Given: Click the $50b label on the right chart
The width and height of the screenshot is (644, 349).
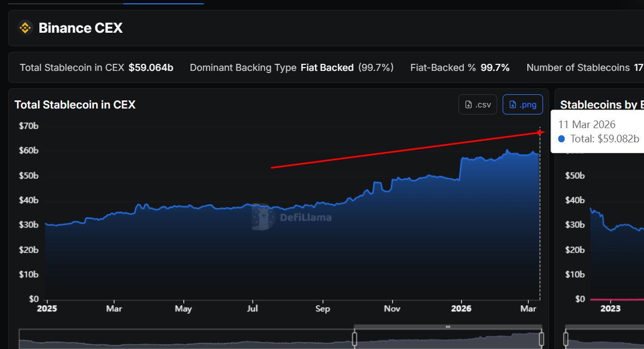Looking at the screenshot, I should (575, 176).
